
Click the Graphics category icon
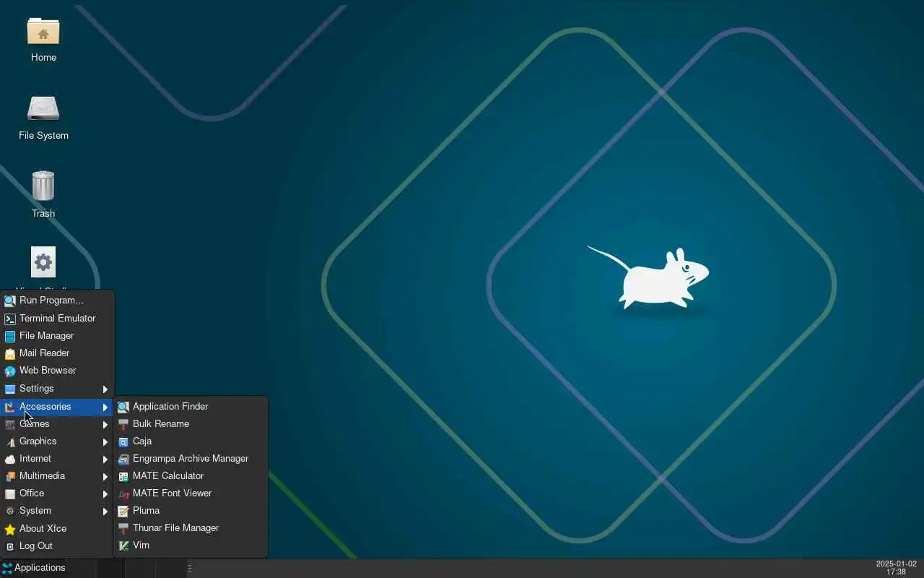[x=10, y=441]
